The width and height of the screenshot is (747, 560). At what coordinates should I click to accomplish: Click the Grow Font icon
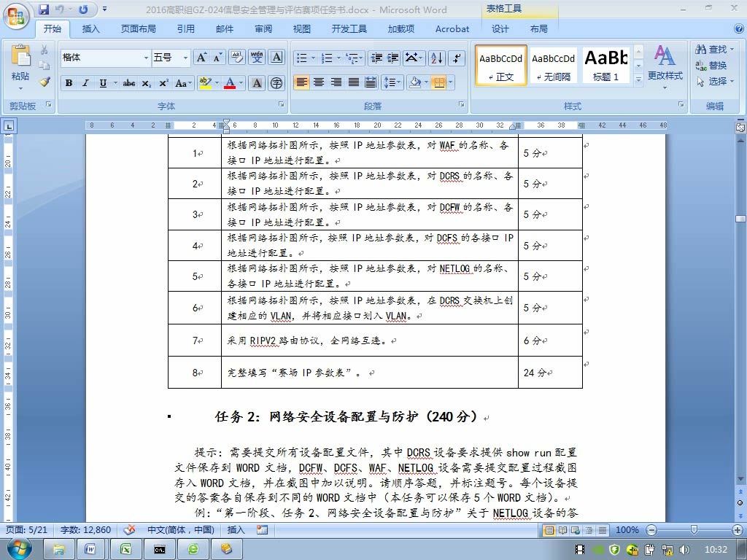(201, 58)
